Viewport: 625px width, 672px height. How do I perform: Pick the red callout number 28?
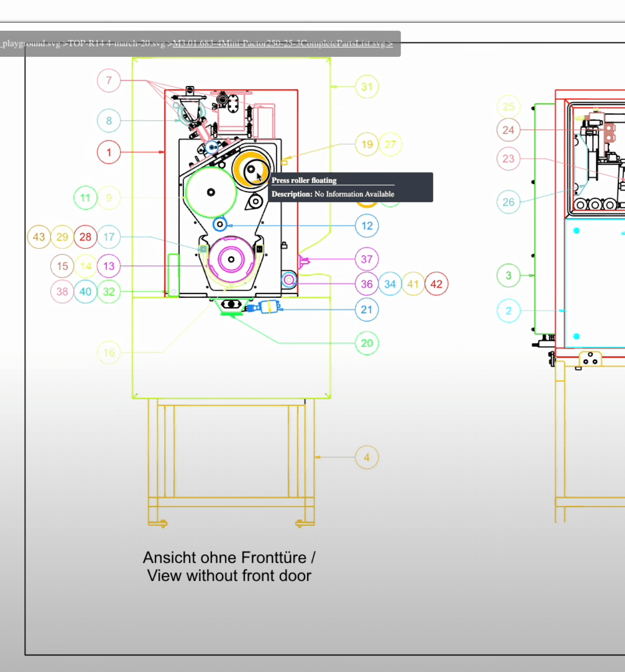[85, 237]
